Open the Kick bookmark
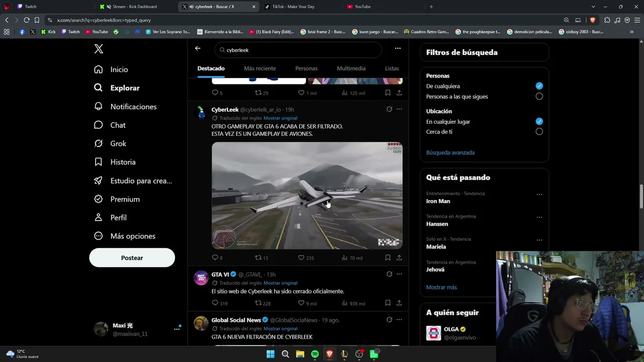This screenshot has height=362, width=644. (x=48, y=32)
